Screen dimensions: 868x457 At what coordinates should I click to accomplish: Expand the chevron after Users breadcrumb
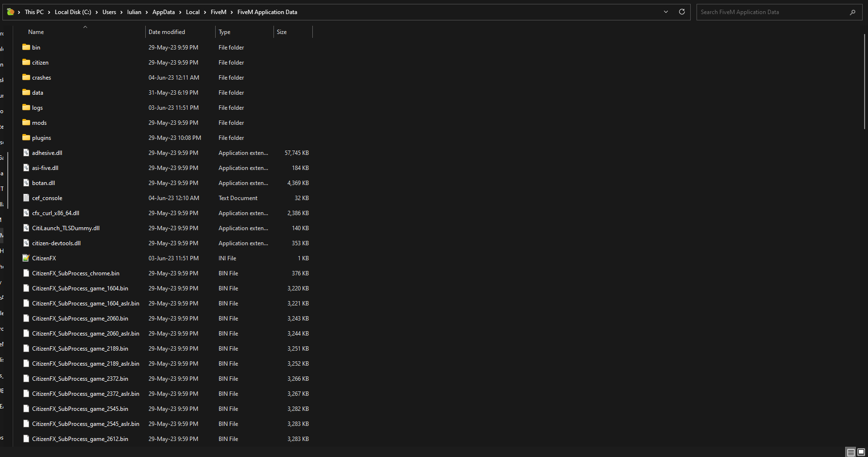121,12
